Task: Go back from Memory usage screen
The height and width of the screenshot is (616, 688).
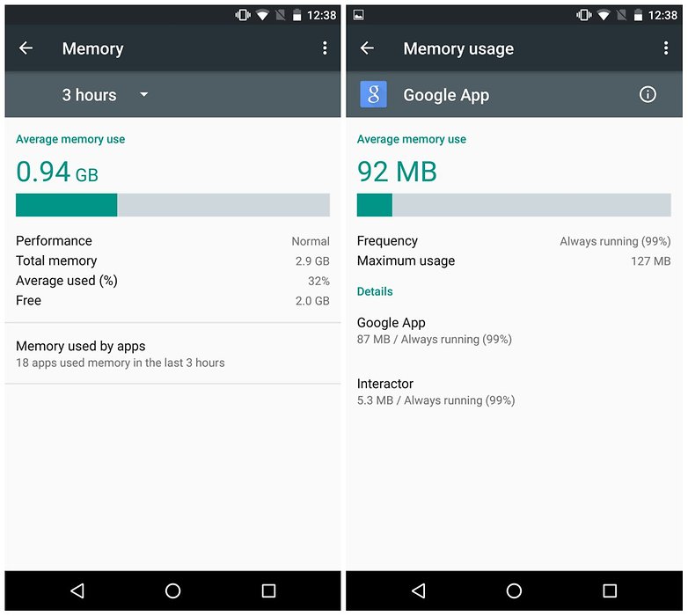Action: coord(367,48)
